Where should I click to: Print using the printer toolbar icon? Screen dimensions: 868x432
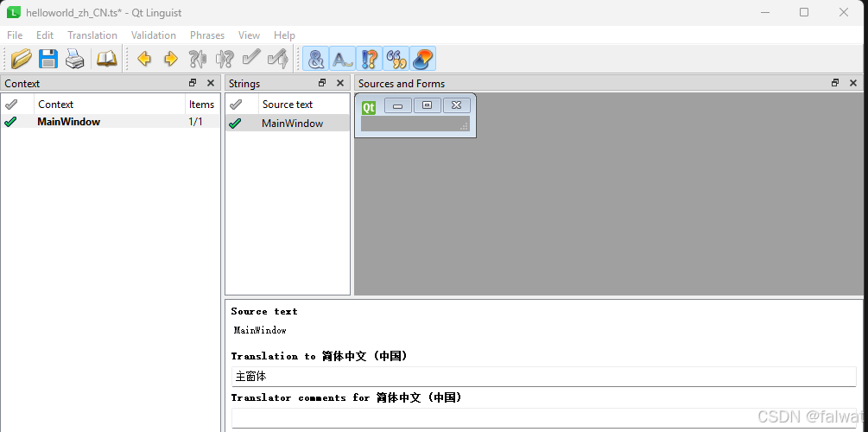(x=75, y=58)
